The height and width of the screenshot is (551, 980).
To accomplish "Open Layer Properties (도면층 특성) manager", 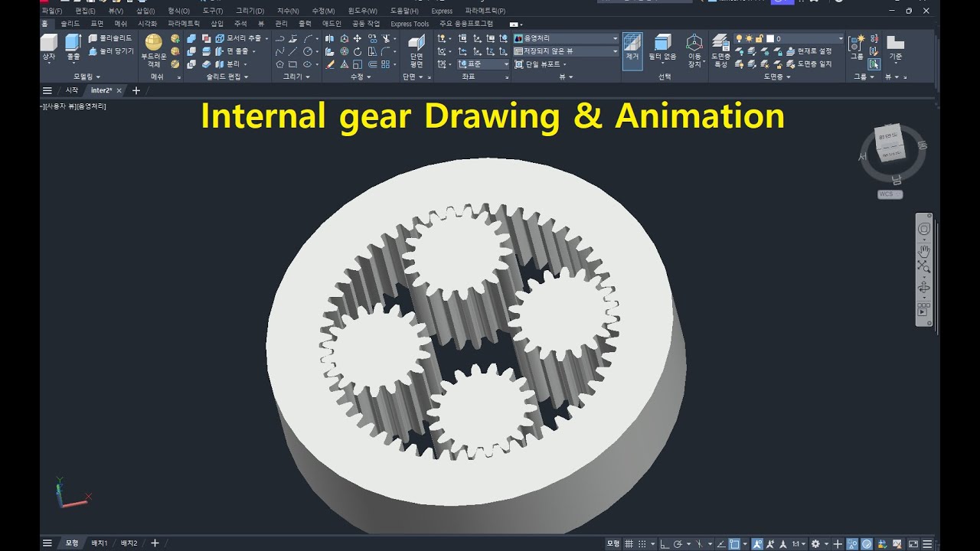I will 720,51.
